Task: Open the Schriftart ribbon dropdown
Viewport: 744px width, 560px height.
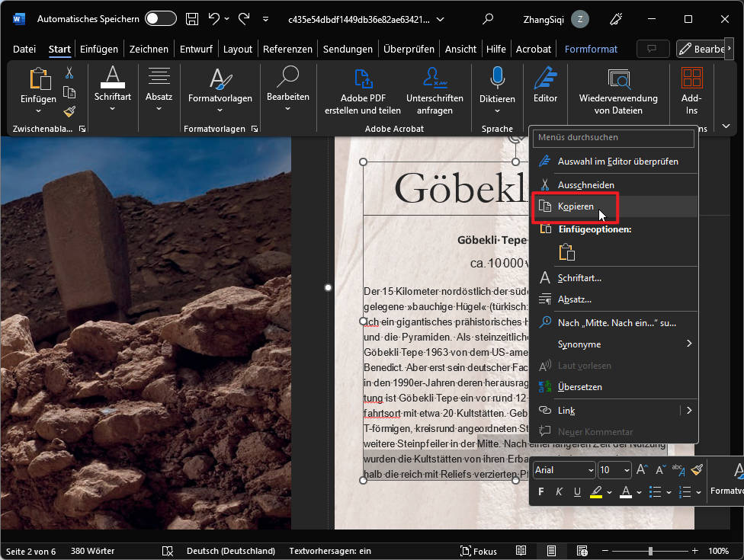Action: [x=113, y=89]
